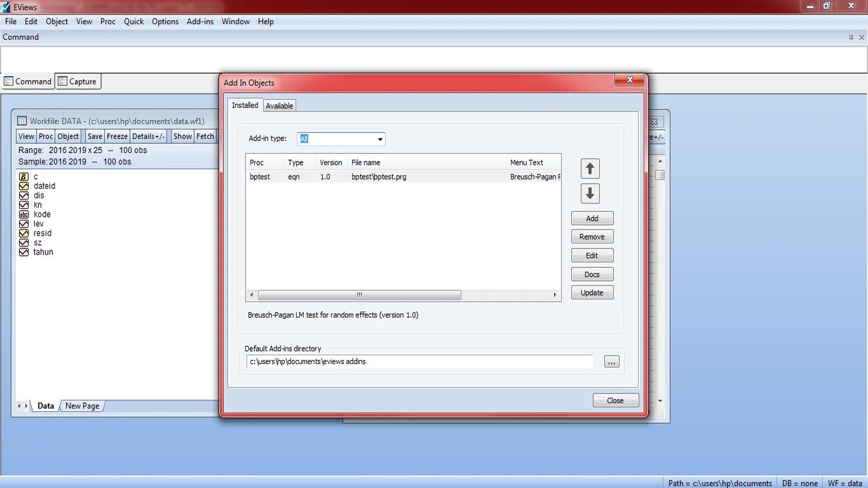Close the Command pane
The image size is (868, 488).
pos(862,37)
